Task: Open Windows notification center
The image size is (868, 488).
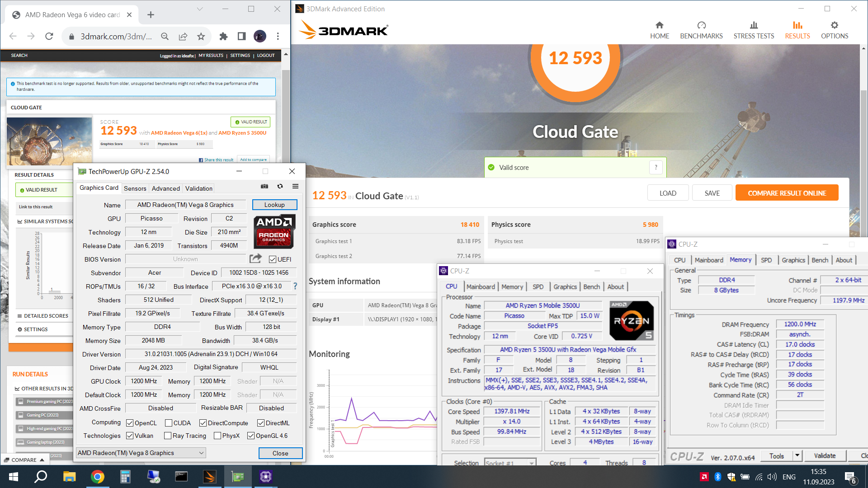Action: (x=850, y=477)
